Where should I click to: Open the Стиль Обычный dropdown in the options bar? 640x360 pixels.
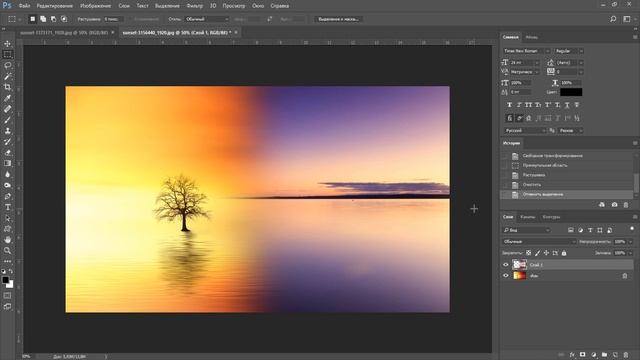(207, 19)
